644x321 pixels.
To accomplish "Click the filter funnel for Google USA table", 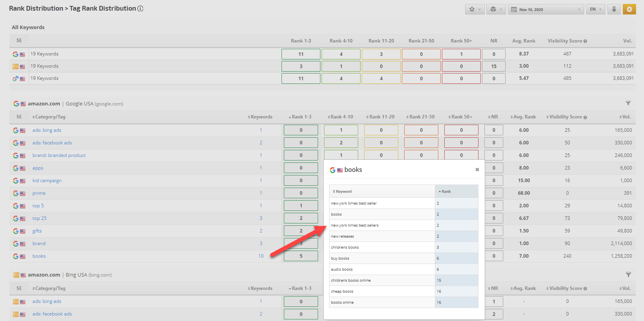I will pos(628,103).
